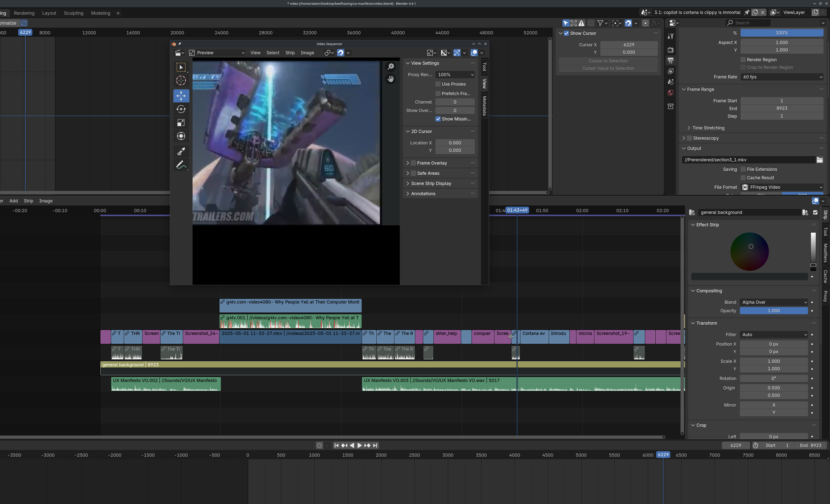Jump to start frame playback button
The height and width of the screenshot is (504, 830).
pos(336,445)
